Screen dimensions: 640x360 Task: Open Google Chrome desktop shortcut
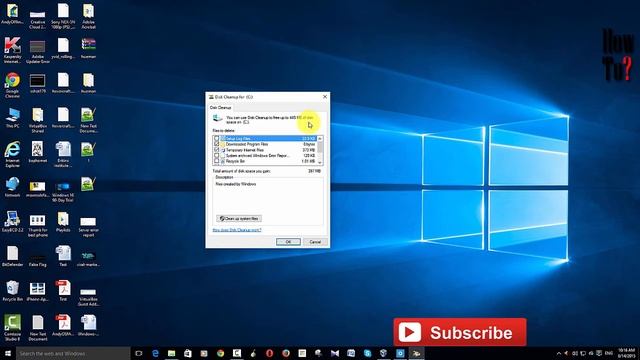(x=12, y=84)
